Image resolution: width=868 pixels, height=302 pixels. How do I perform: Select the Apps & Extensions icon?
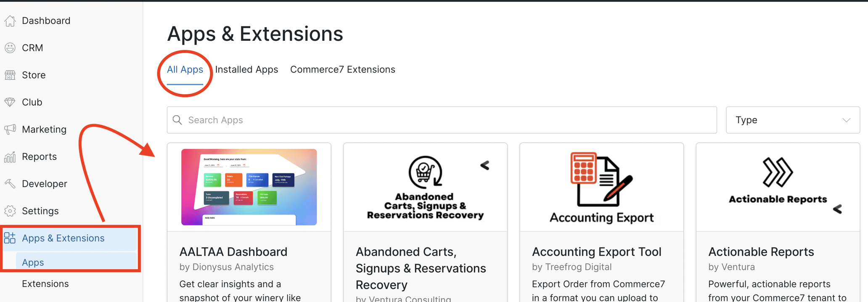point(9,238)
